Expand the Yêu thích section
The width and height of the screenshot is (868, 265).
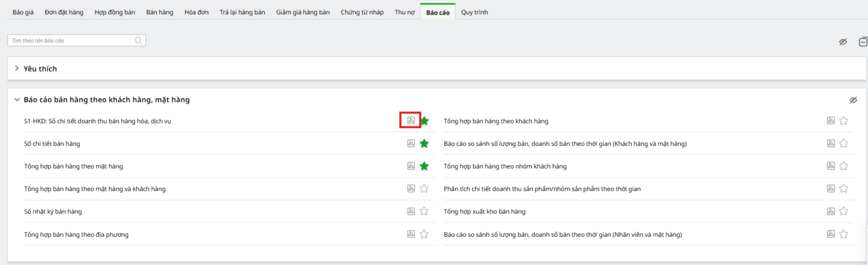[17, 69]
